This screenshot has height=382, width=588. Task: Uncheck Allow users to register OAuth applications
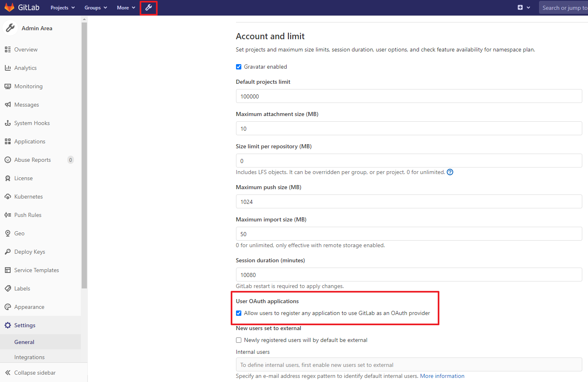coord(238,313)
